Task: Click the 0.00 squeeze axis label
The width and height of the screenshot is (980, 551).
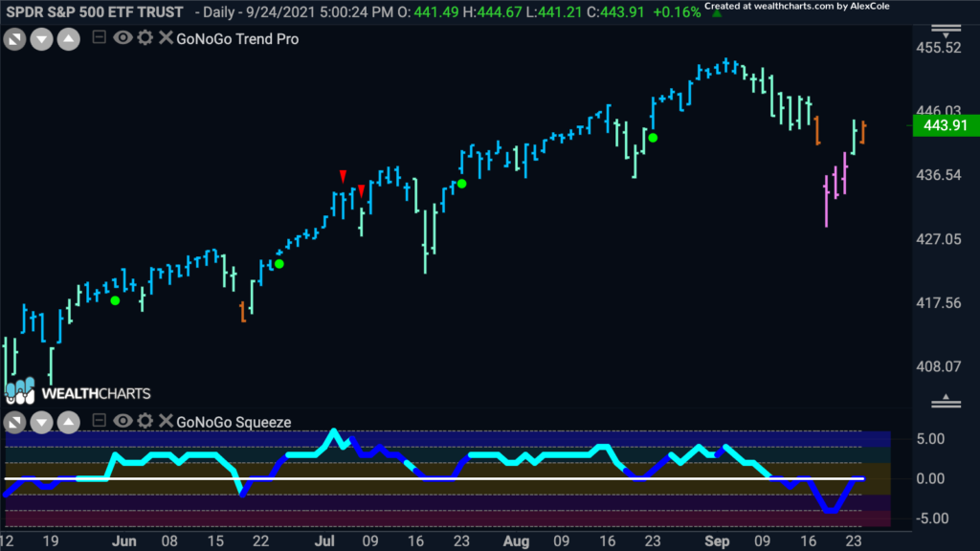Action: [x=930, y=479]
